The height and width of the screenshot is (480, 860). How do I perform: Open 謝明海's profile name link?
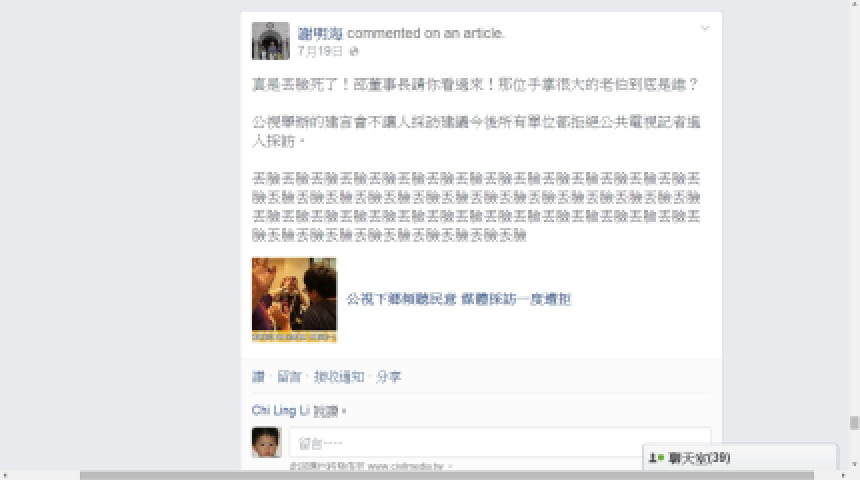click(x=320, y=33)
